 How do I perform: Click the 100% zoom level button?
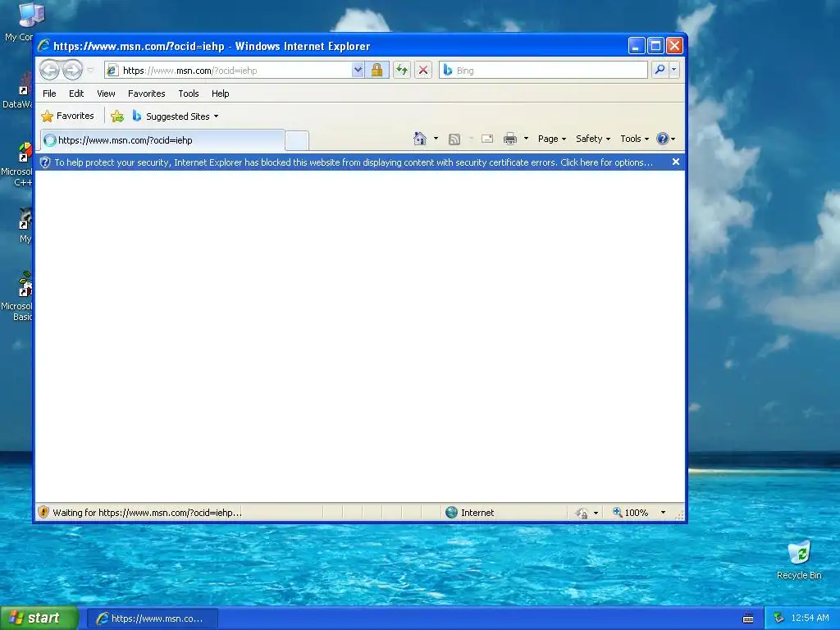pos(631,513)
